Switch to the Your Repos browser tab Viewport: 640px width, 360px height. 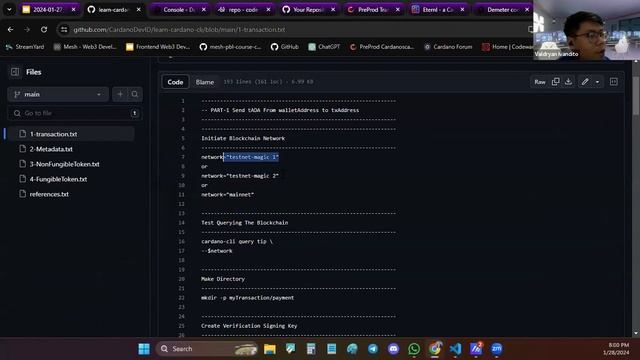pyautogui.click(x=309, y=9)
